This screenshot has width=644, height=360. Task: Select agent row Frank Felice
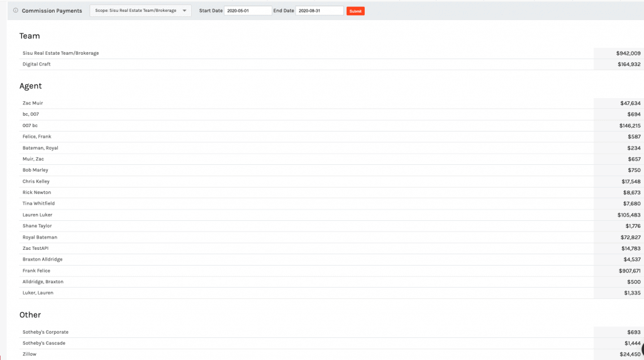(x=331, y=271)
